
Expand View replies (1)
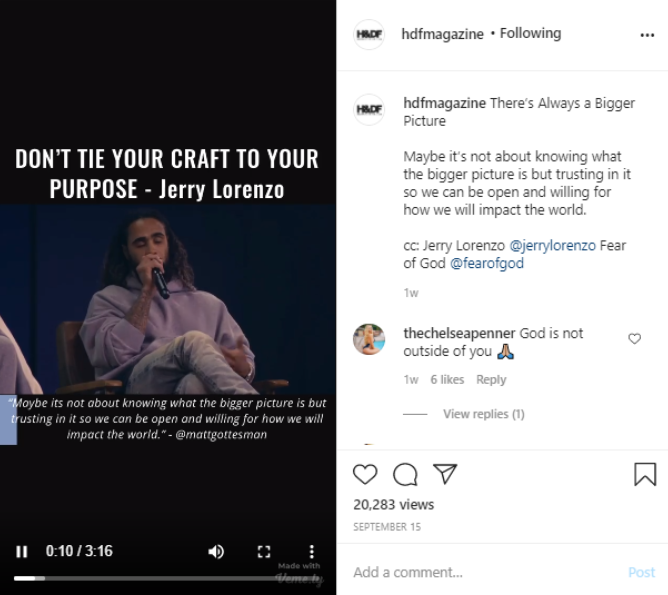(x=483, y=414)
